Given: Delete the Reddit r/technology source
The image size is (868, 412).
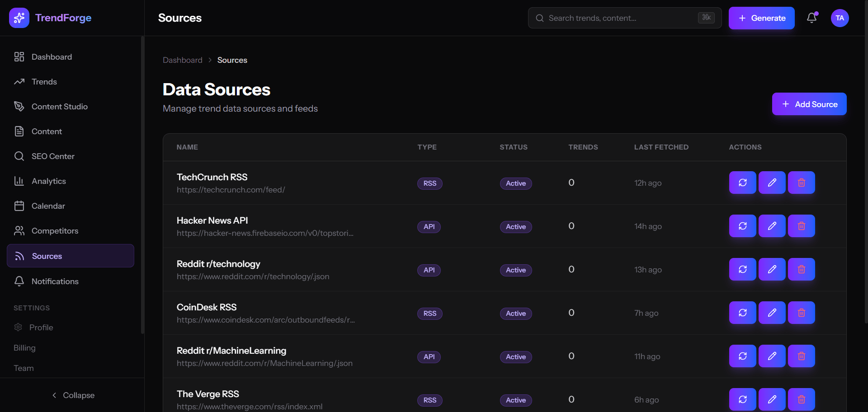Looking at the screenshot, I should pyautogui.click(x=802, y=269).
